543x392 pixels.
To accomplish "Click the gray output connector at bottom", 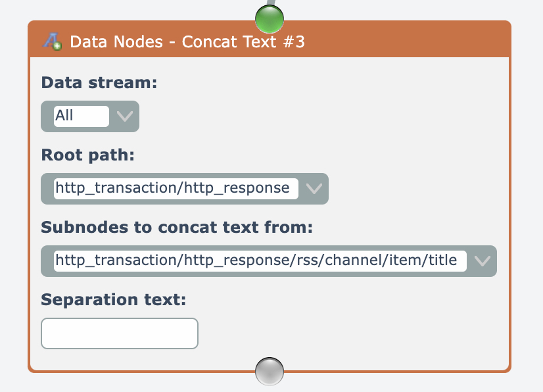I will pyautogui.click(x=269, y=372).
